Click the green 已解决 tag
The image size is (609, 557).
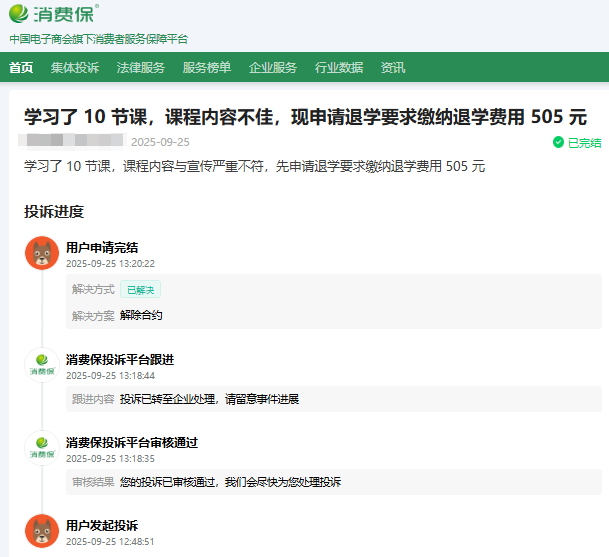pos(141,290)
